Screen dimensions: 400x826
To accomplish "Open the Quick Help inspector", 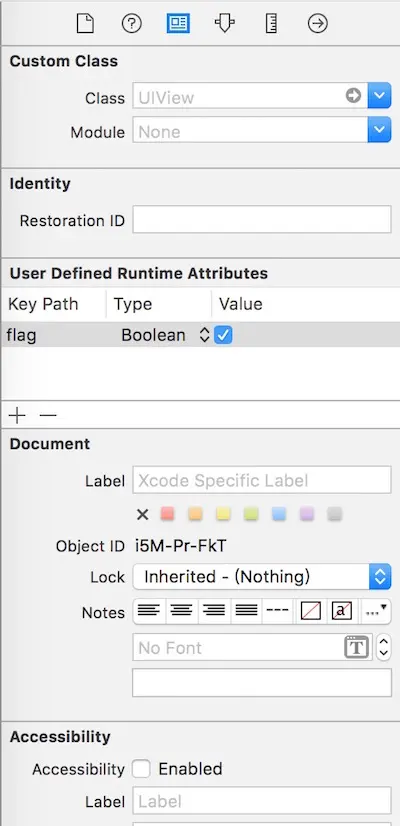I will (x=131, y=24).
